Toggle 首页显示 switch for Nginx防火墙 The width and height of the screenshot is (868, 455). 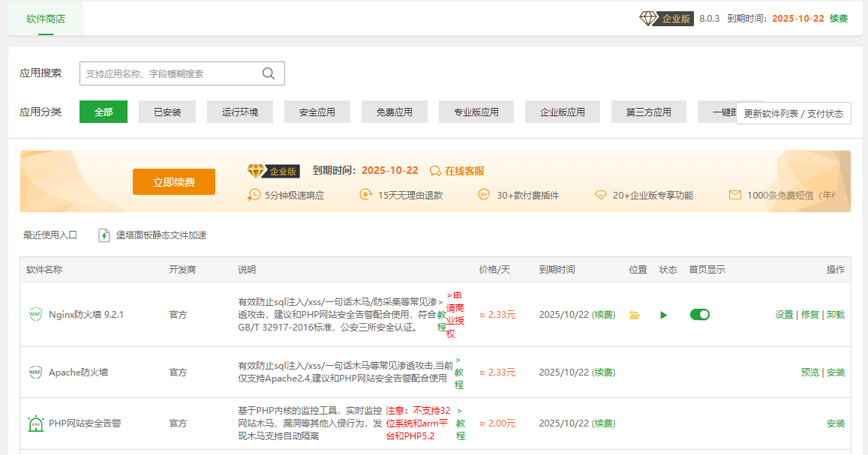[699, 315]
